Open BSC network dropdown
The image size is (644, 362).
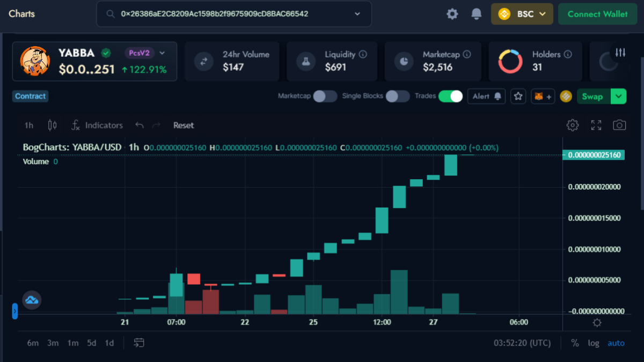(522, 14)
